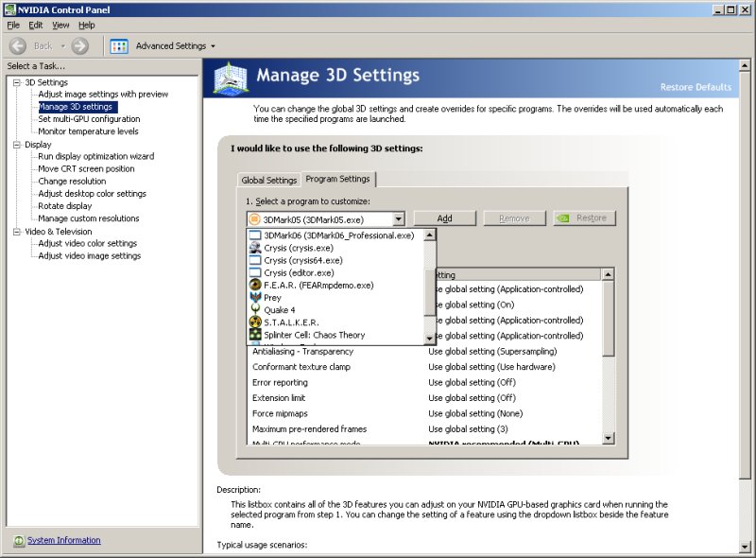Open the Help menu
Screen dimensions: 756x558
87,26
